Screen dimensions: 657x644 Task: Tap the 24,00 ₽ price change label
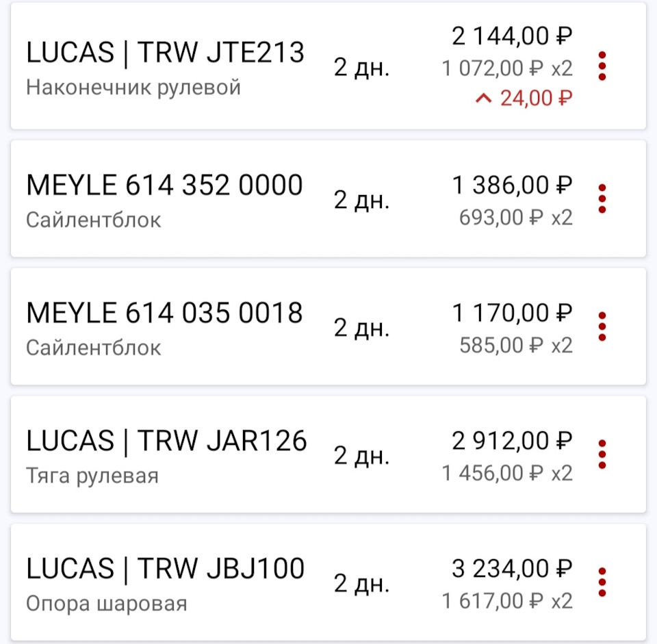click(536, 99)
